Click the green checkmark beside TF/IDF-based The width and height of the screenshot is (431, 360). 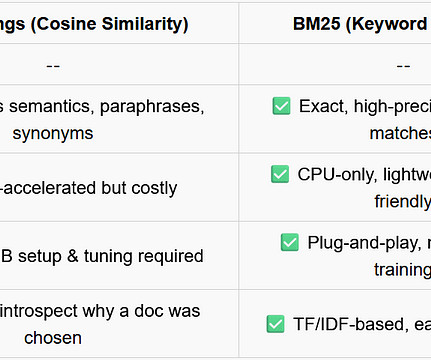[276, 324]
